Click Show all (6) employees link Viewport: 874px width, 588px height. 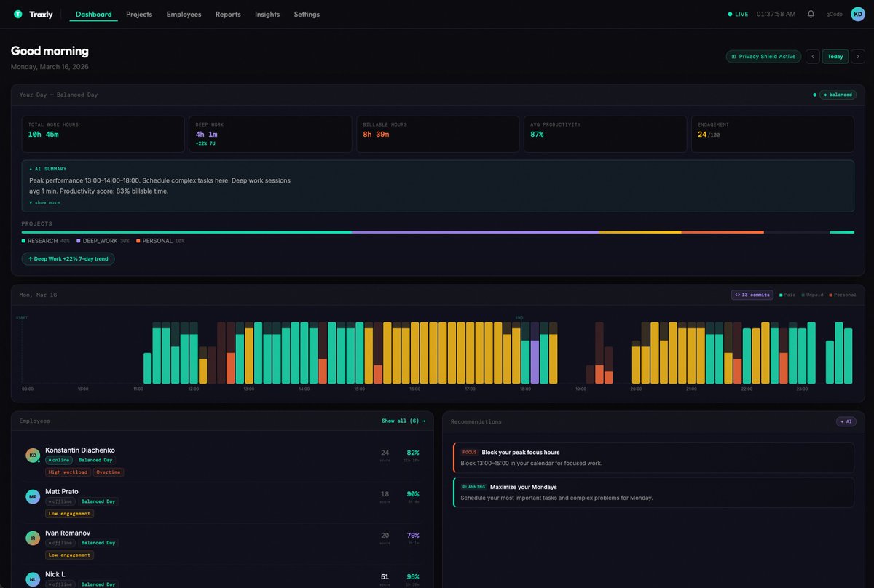(403, 421)
